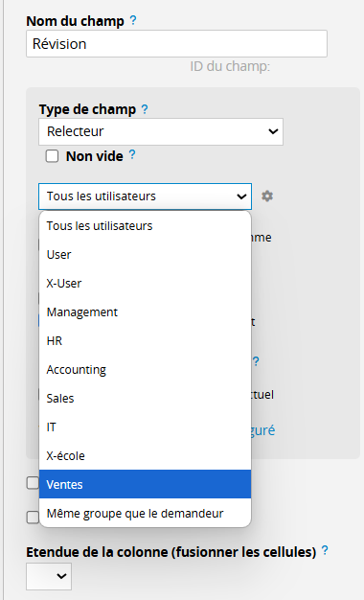Click help icon next to Type de champ

145,109
